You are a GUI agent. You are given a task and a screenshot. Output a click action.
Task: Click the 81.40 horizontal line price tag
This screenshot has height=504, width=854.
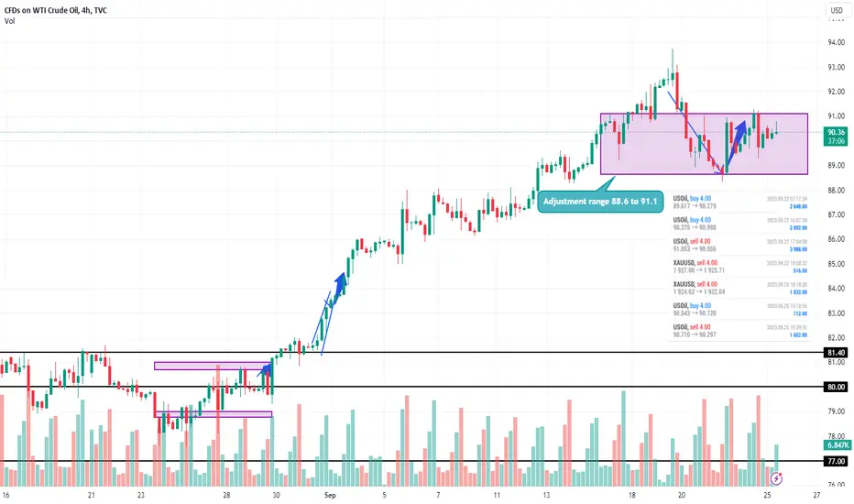pyautogui.click(x=836, y=353)
